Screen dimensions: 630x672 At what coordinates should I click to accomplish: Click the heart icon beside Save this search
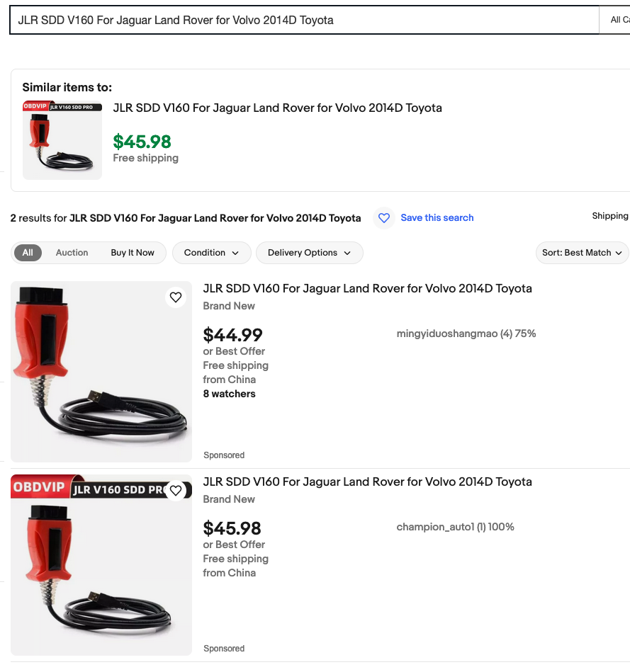click(384, 218)
